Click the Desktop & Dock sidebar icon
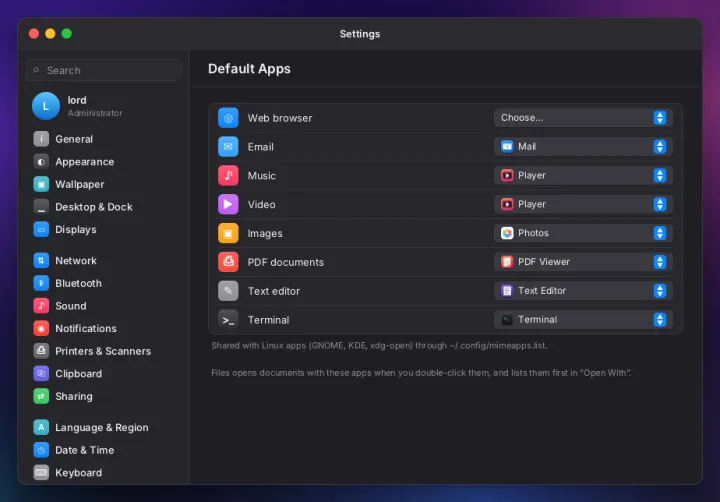The image size is (720, 502). [41, 207]
